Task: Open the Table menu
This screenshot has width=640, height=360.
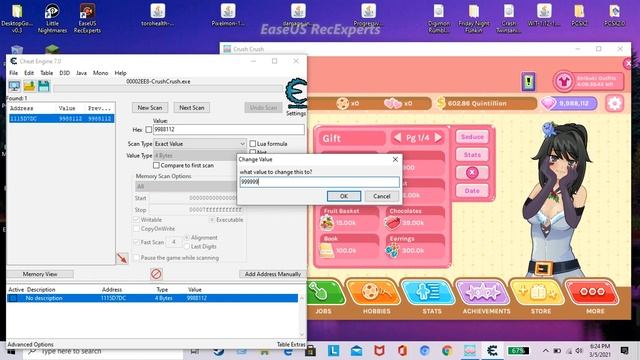Action: [x=47, y=73]
